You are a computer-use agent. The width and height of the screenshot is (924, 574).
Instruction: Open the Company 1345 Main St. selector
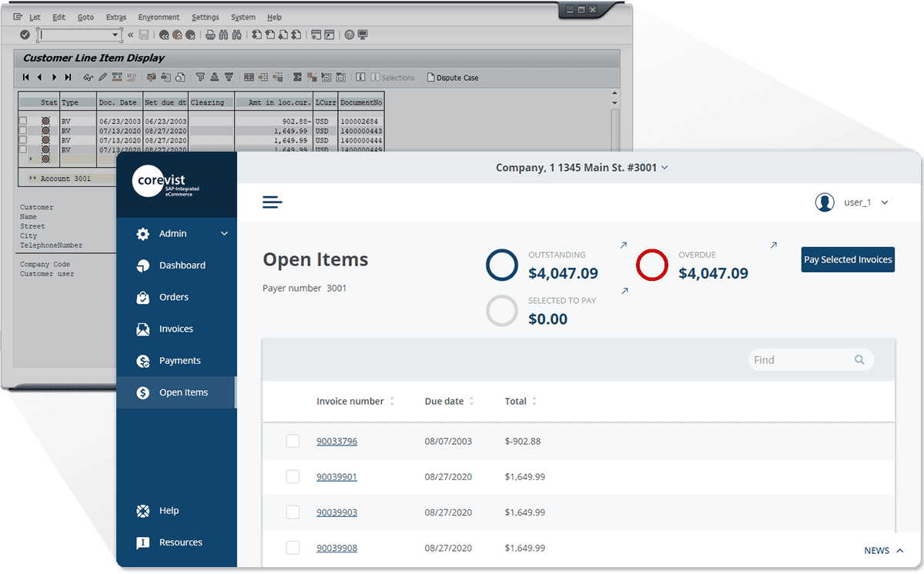pyautogui.click(x=582, y=167)
